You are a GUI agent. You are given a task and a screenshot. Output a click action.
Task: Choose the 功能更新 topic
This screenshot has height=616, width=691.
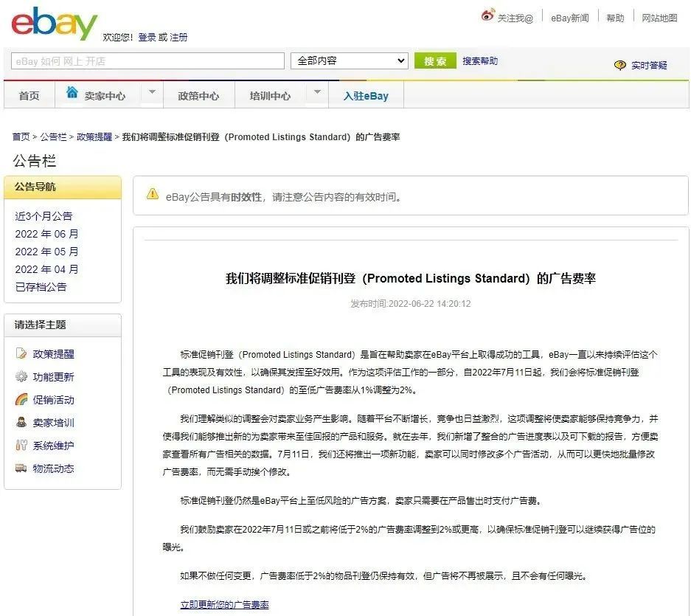[x=53, y=376]
